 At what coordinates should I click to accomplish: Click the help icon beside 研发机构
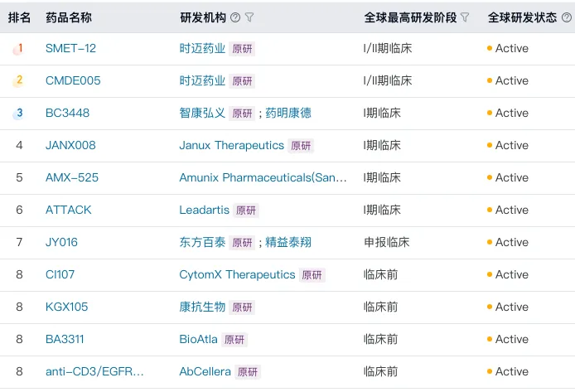(x=235, y=17)
